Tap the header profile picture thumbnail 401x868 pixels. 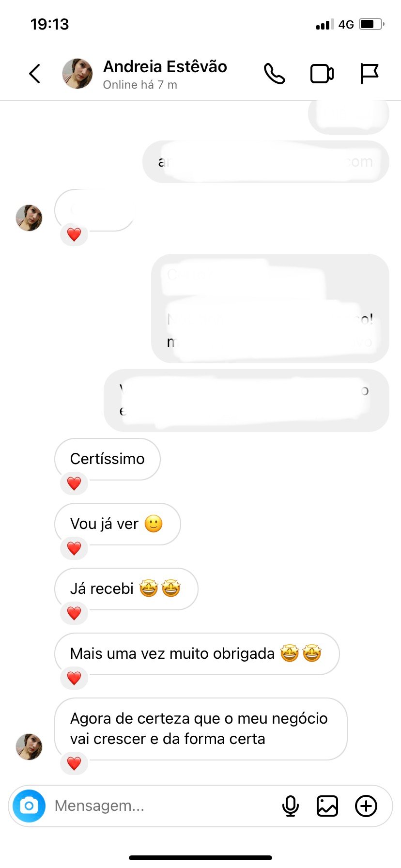point(77,74)
